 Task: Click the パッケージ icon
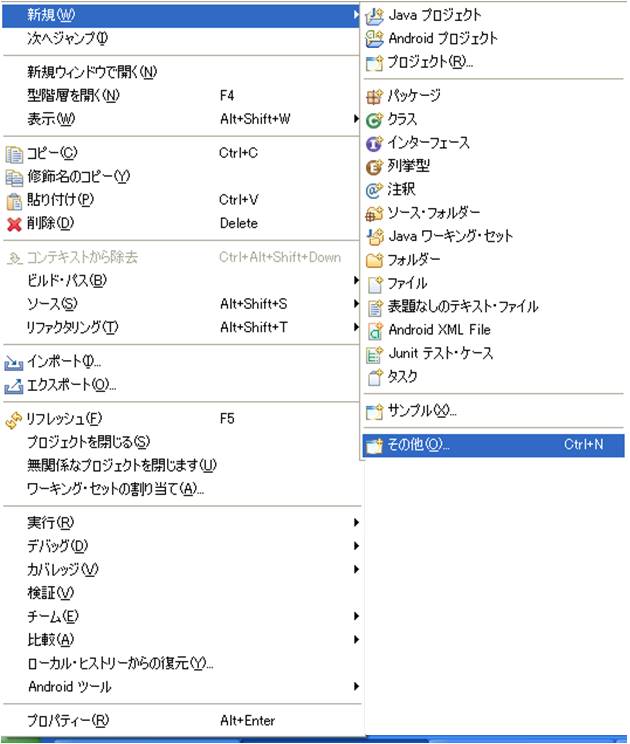coord(374,96)
